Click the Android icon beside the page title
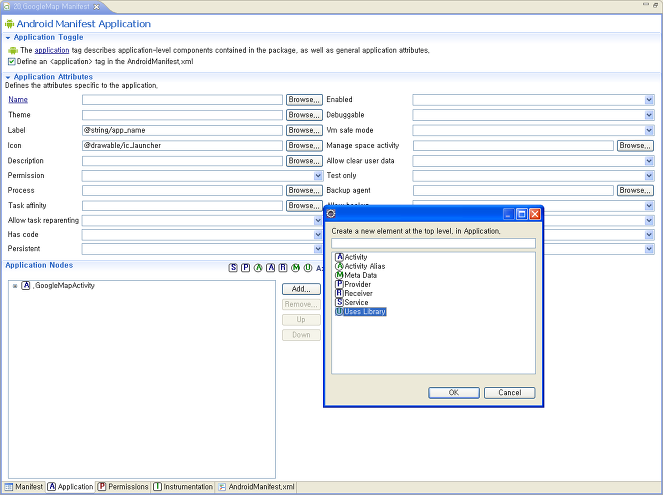Screen dimensions: 663x495 [x=9, y=24]
